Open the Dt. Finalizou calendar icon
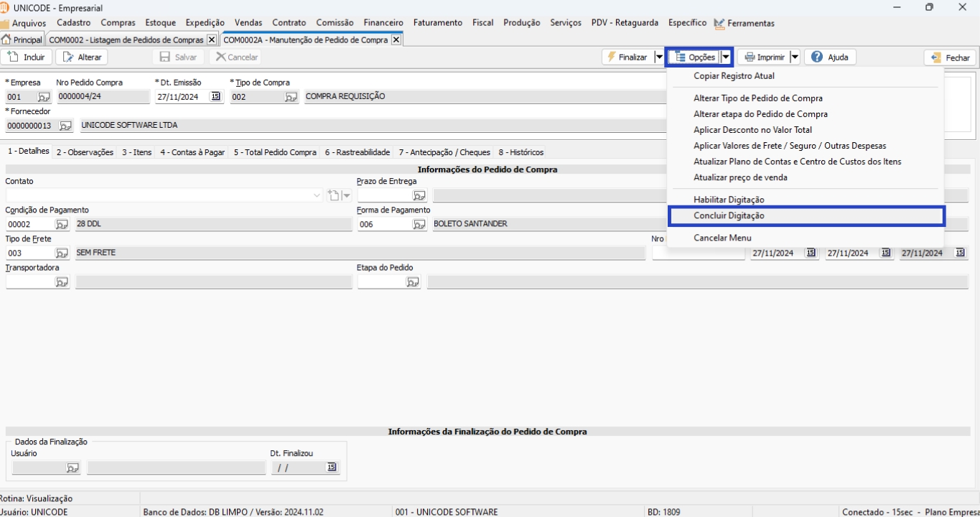The height and width of the screenshot is (517, 980). click(331, 467)
